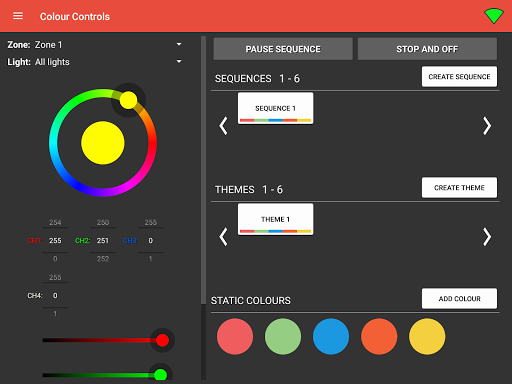Open the hamburger navigation menu
This screenshot has height=384, width=512.
click(18, 16)
